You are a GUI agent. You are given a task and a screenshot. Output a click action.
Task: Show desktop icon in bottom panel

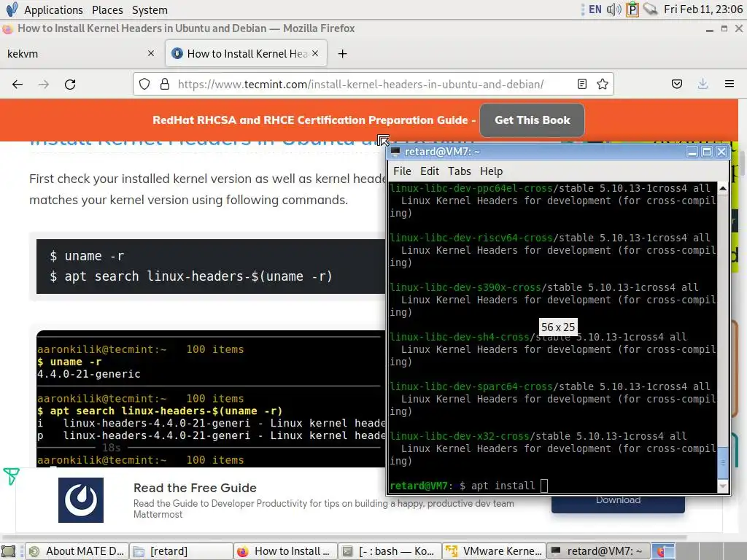9,551
